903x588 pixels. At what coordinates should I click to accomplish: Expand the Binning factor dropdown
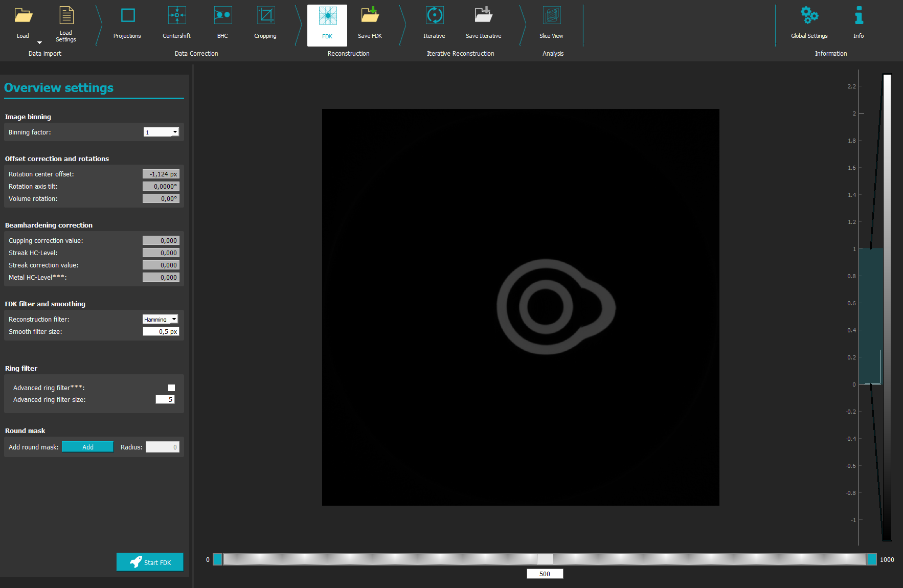175,132
